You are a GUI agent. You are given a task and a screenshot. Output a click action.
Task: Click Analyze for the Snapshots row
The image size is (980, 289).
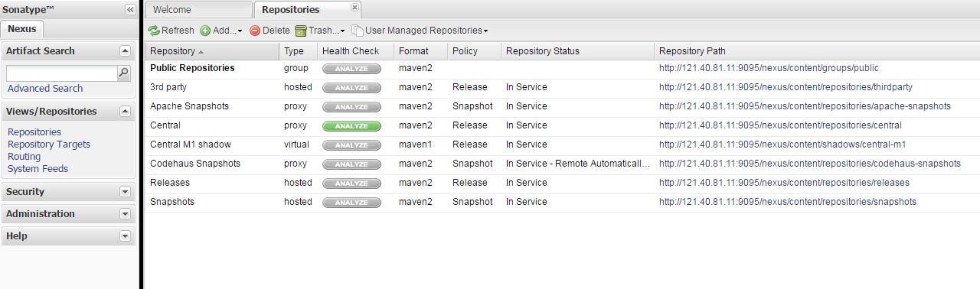tap(351, 202)
